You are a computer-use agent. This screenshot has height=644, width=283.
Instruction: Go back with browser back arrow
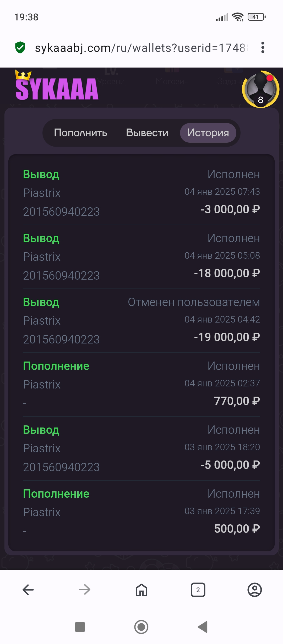coord(28,590)
